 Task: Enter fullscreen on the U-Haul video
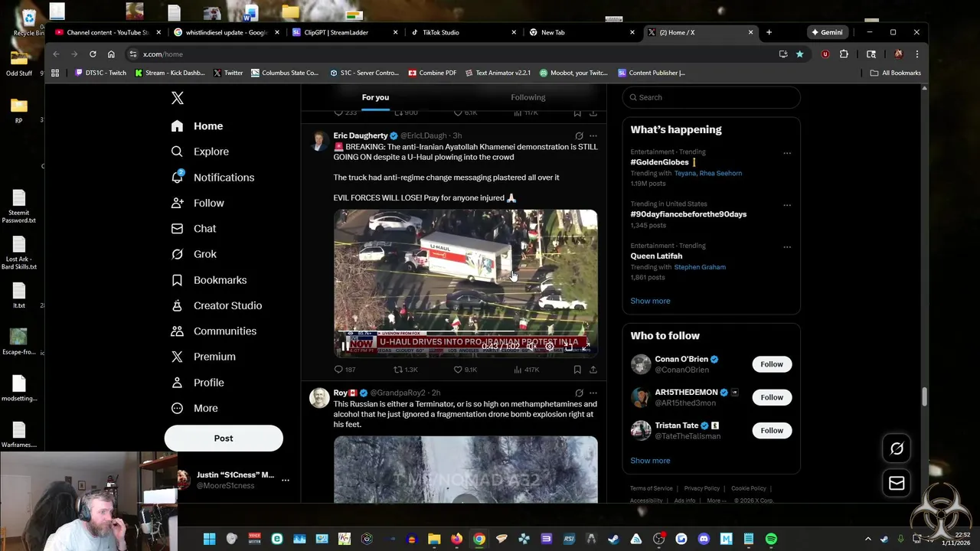click(586, 347)
